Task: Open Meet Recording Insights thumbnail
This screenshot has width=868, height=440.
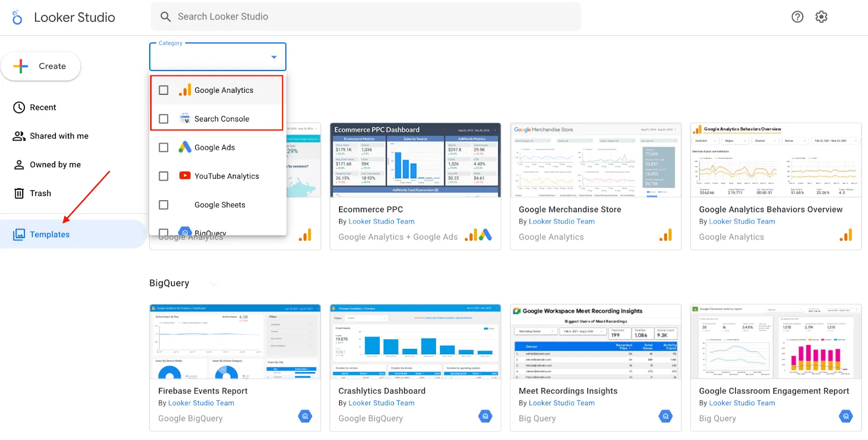Action: [x=595, y=341]
